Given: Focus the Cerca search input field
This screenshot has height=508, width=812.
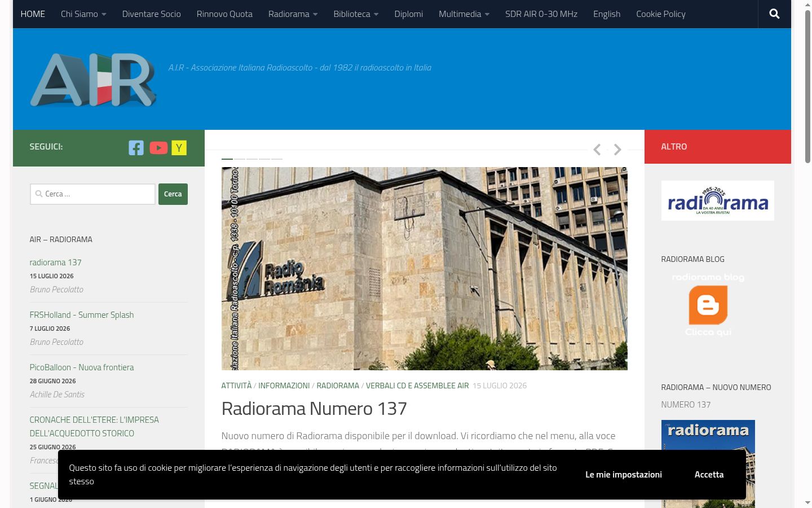Looking at the screenshot, I should pyautogui.click(x=92, y=194).
